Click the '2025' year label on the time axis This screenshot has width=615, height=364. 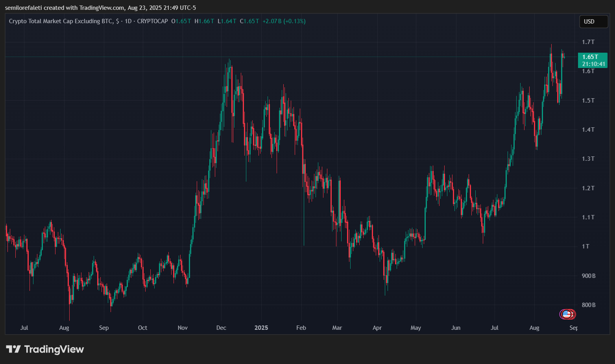coord(261,328)
